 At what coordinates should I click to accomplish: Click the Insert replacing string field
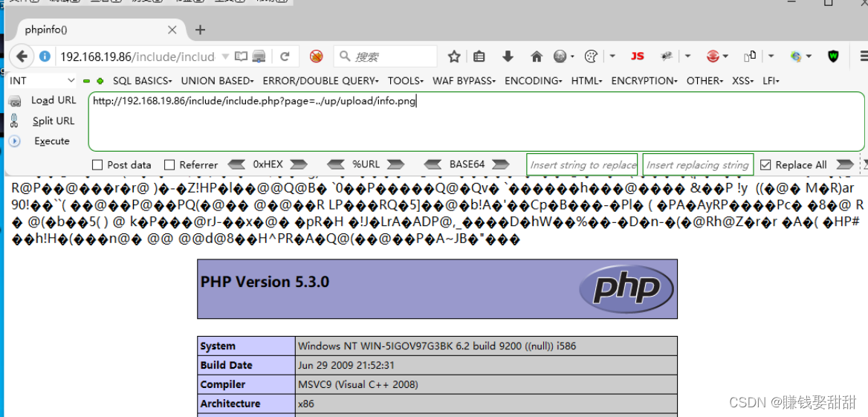pos(698,164)
